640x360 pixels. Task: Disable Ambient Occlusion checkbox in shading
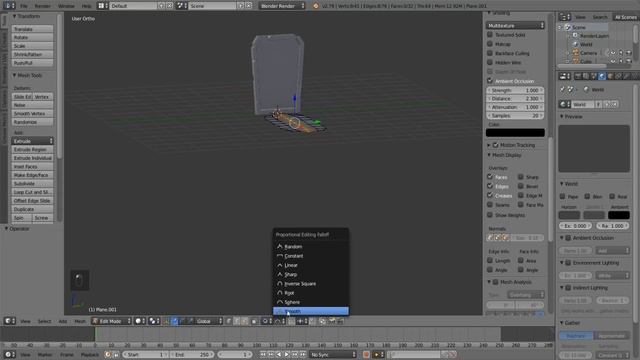490,81
